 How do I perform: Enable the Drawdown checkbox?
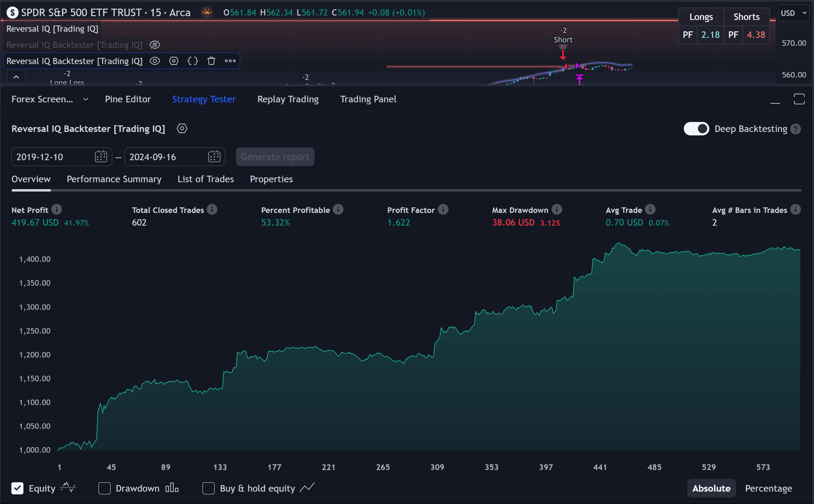point(104,488)
